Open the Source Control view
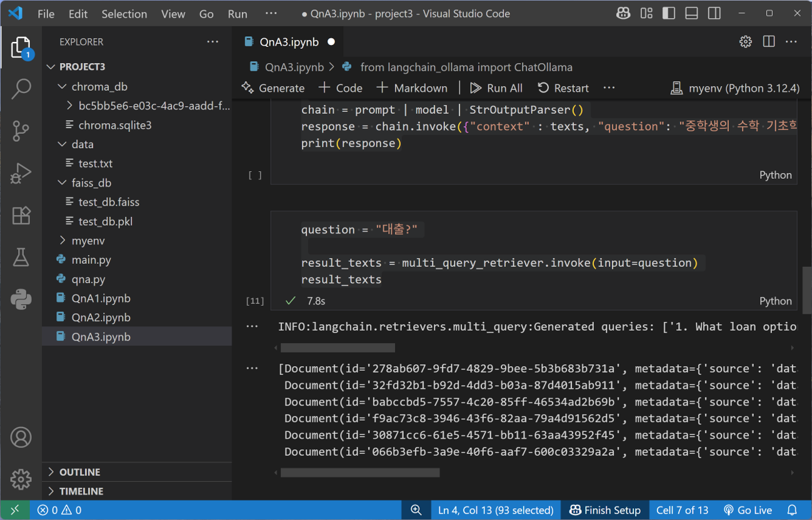The width and height of the screenshot is (812, 520). coord(21,131)
